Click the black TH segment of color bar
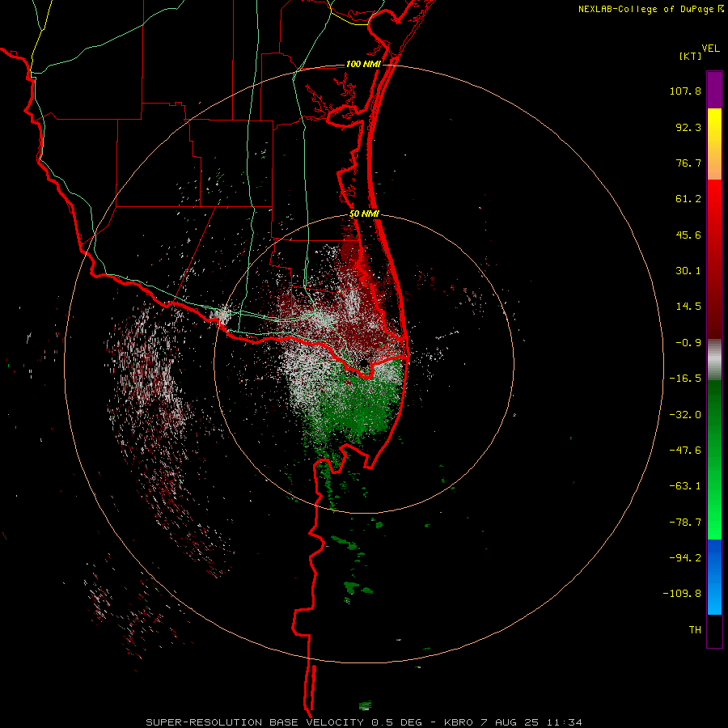The width and height of the screenshot is (728, 728). [x=714, y=631]
